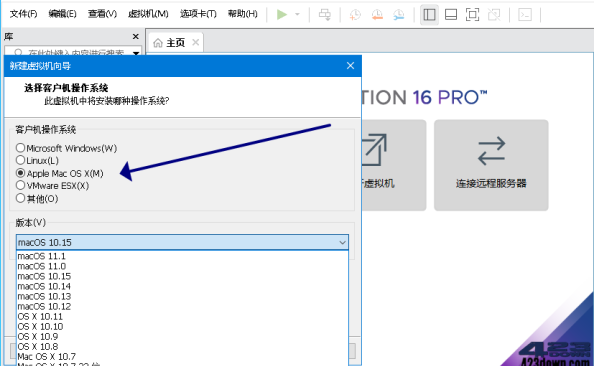594x366 pixels.
Task: Choose OS X 10.11 from version list
Action: click(182, 316)
